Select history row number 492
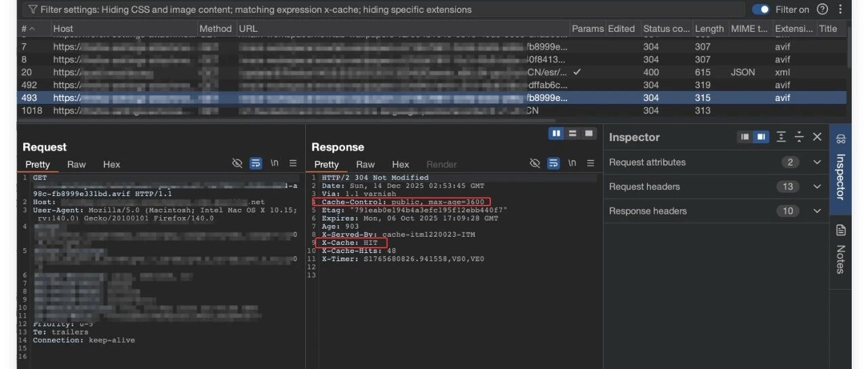 pos(433,85)
